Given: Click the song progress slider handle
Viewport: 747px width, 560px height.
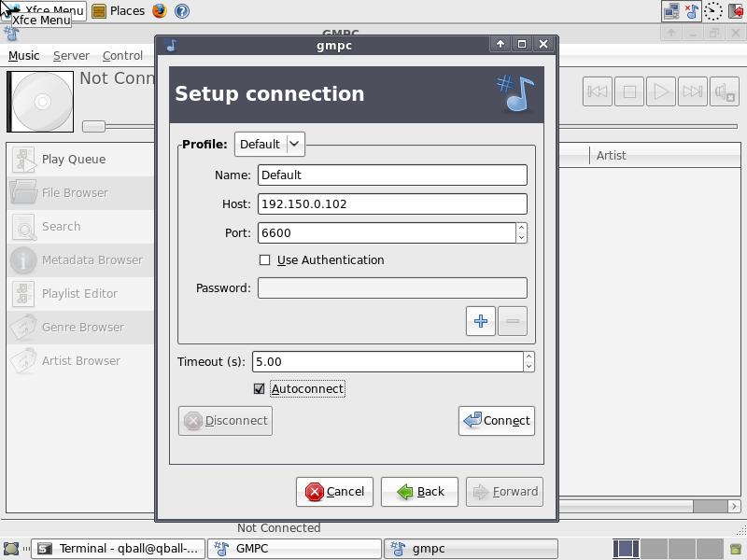Looking at the screenshot, I should click(x=93, y=126).
